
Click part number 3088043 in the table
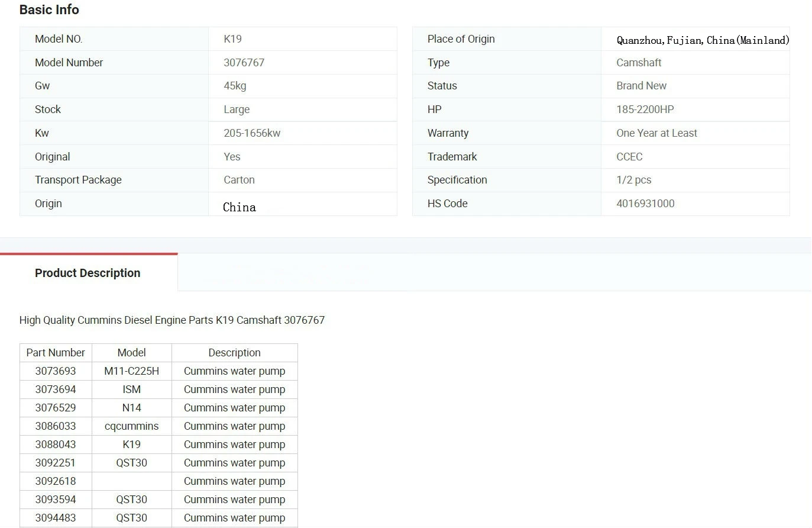click(x=56, y=445)
